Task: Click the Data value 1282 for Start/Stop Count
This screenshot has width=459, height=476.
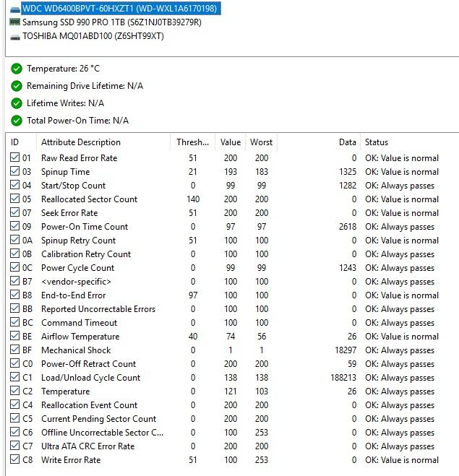Action: click(x=348, y=186)
